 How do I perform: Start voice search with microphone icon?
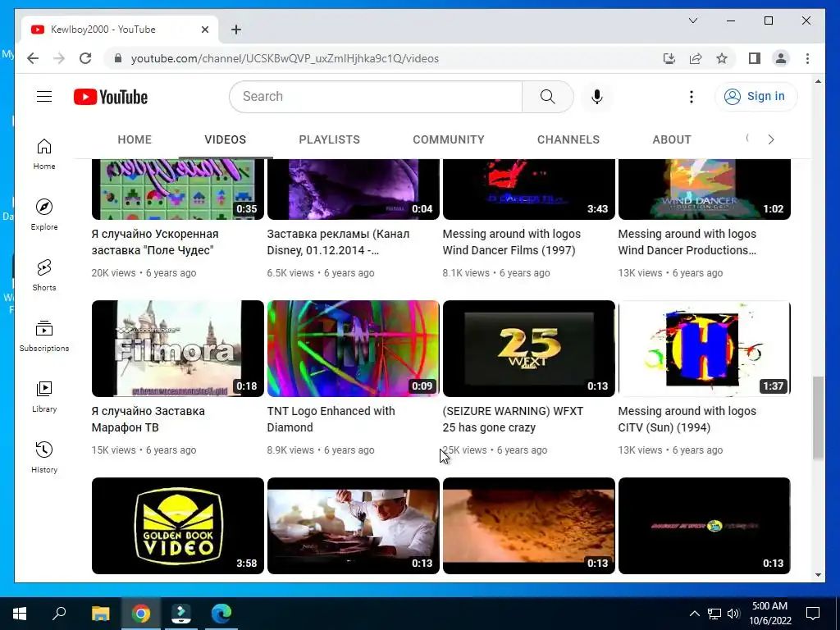[597, 97]
